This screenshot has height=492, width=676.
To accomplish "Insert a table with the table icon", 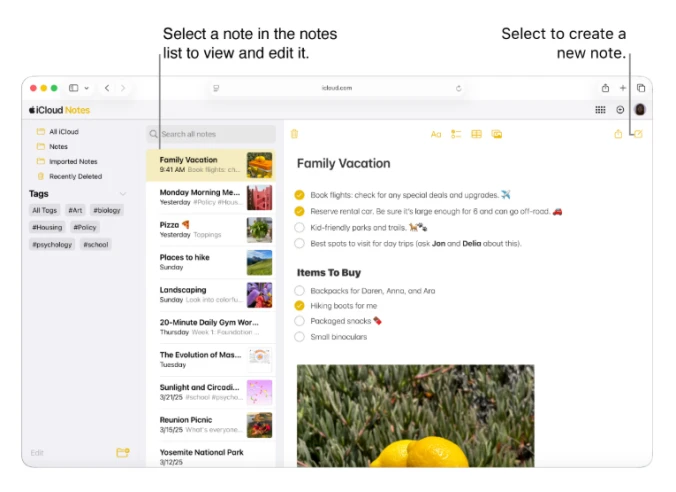I will 476,134.
